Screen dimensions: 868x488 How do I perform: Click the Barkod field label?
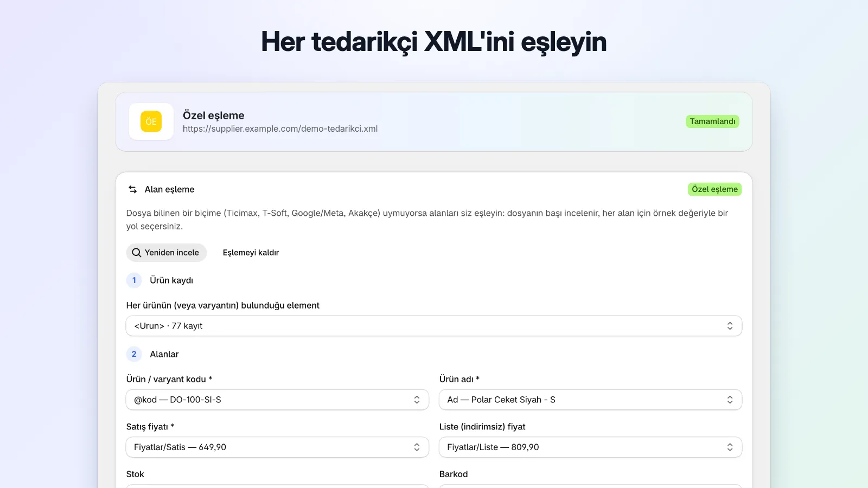[x=454, y=474]
